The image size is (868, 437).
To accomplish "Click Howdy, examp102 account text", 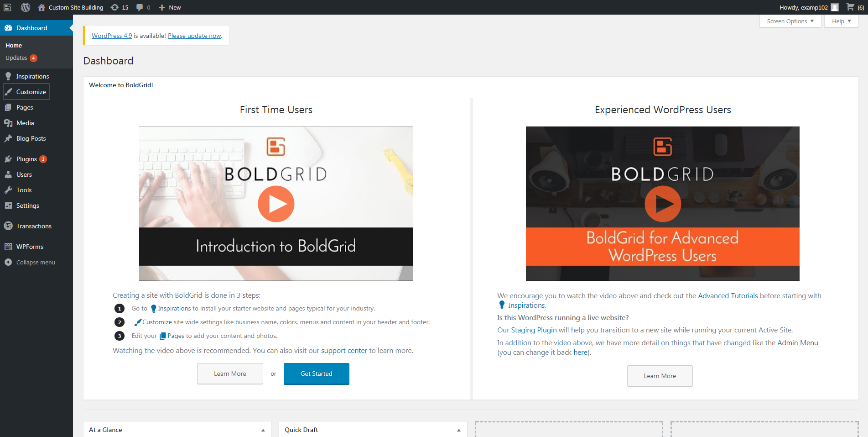I will pos(803,7).
